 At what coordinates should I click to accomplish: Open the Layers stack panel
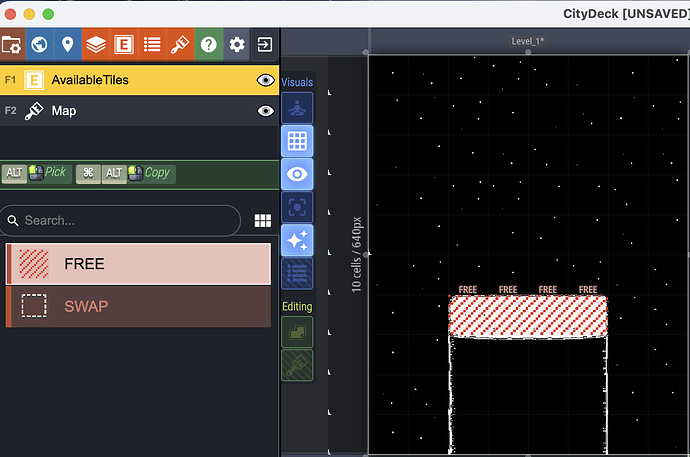[96, 44]
